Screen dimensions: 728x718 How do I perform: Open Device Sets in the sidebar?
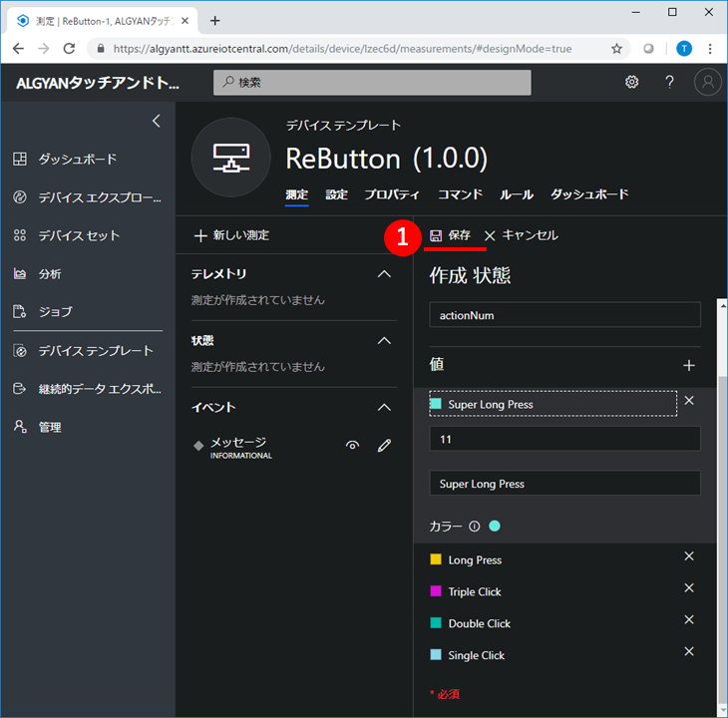click(x=67, y=235)
